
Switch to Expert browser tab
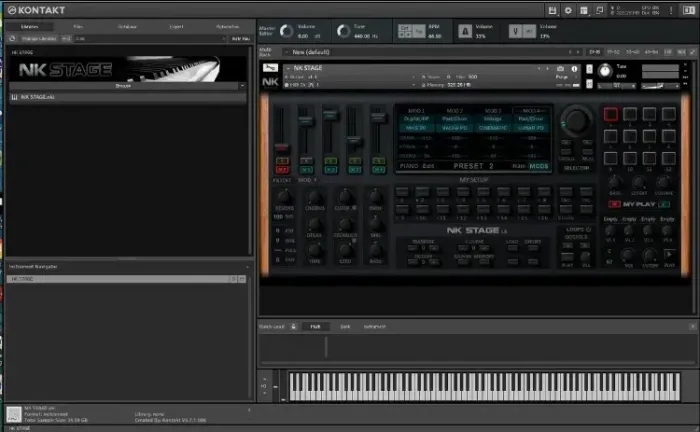coord(176,26)
